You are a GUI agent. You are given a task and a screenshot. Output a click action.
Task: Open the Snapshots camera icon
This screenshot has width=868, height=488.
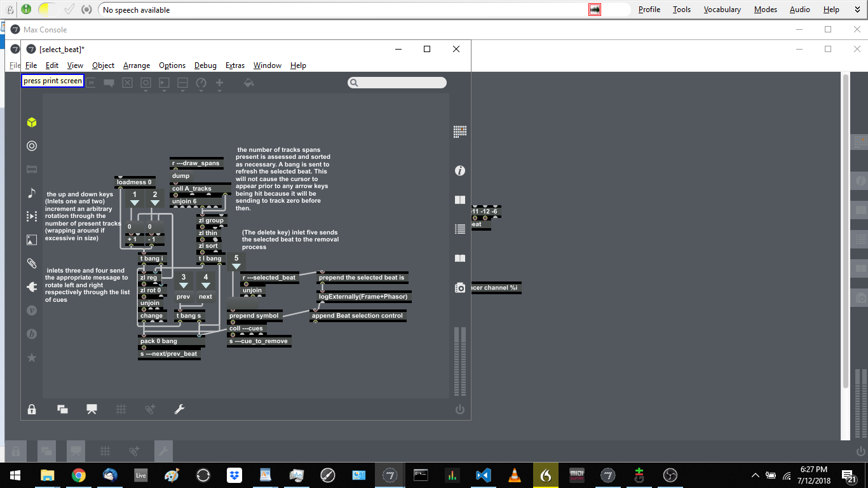click(x=460, y=288)
